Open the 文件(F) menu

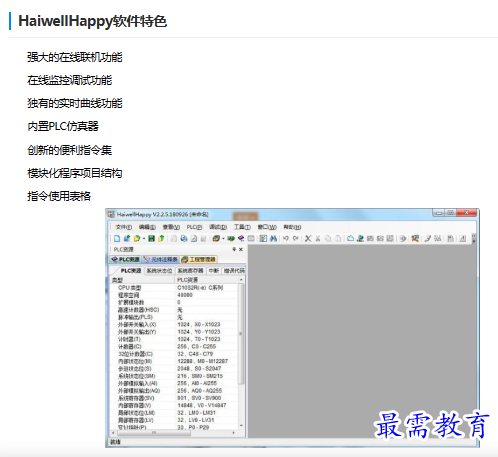coord(124,227)
